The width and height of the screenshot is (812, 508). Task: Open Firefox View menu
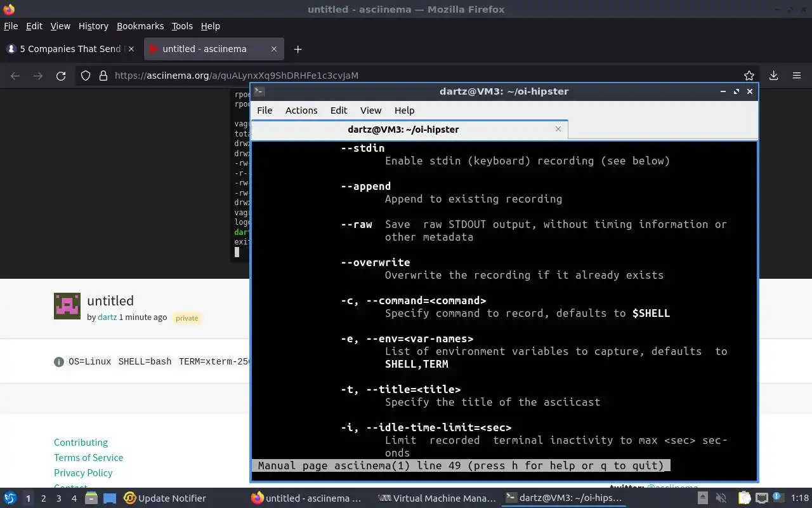[60, 26]
